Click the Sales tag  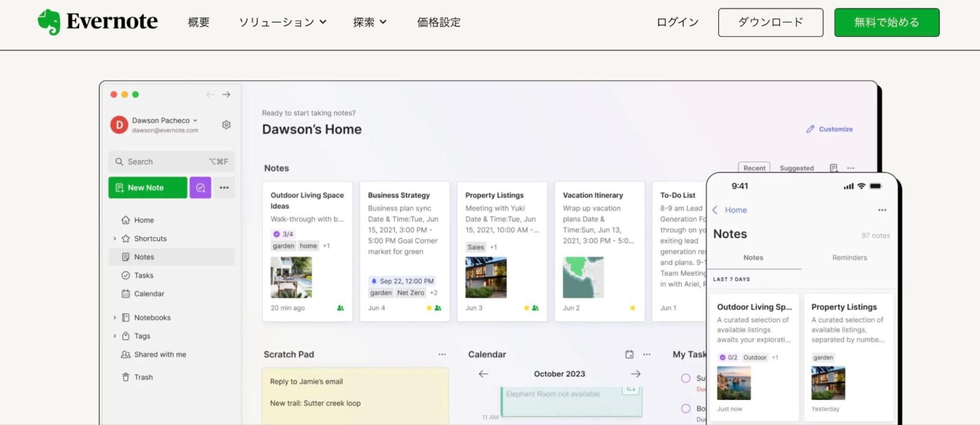tap(476, 247)
